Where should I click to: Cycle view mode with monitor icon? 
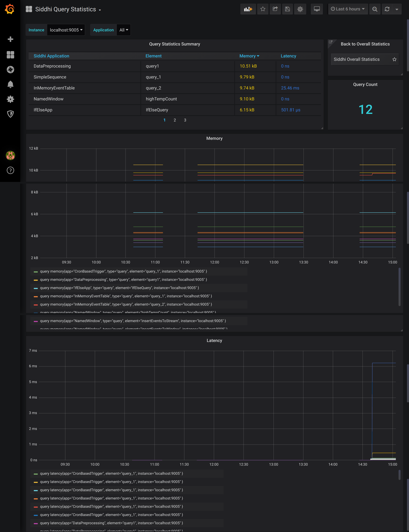(x=317, y=9)
